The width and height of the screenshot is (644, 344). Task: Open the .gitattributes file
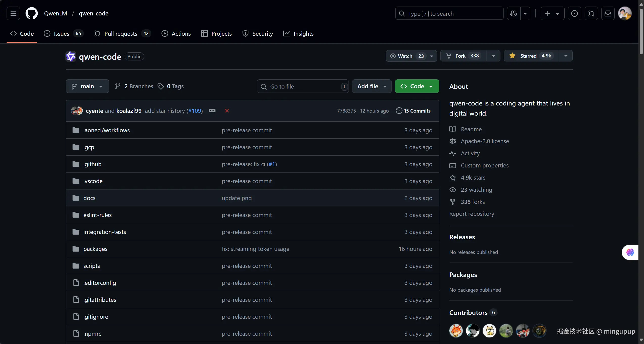pyautogui.click(x=100, y=300)
